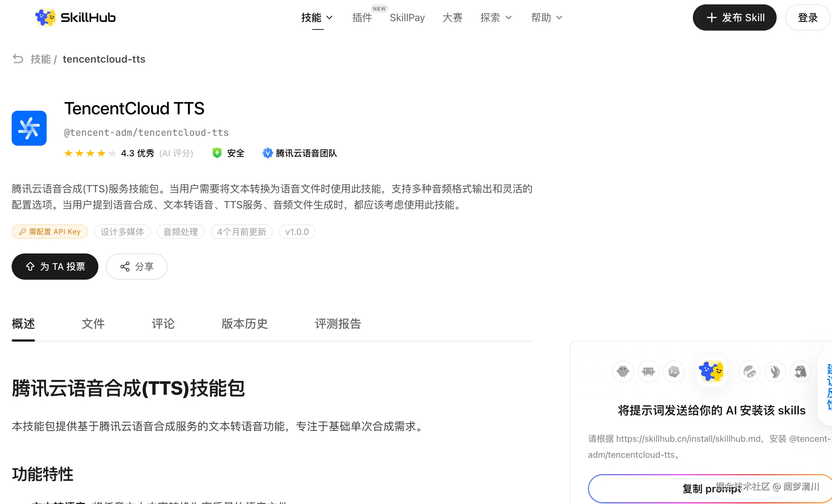Select the terminal prompt agent icon

click(674, 371)
